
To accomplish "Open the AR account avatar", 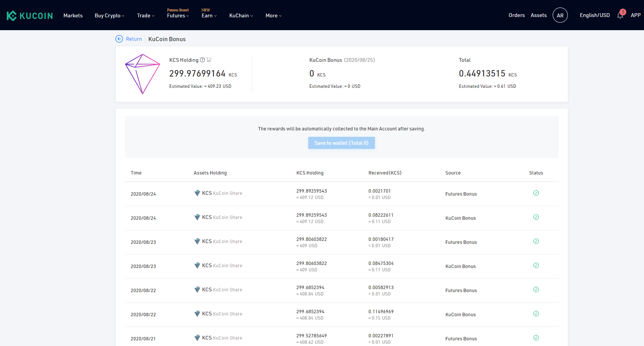I will click(x=560, y=15).
